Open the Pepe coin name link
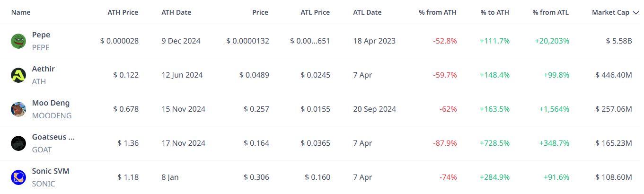 click(x=41, y=35)
